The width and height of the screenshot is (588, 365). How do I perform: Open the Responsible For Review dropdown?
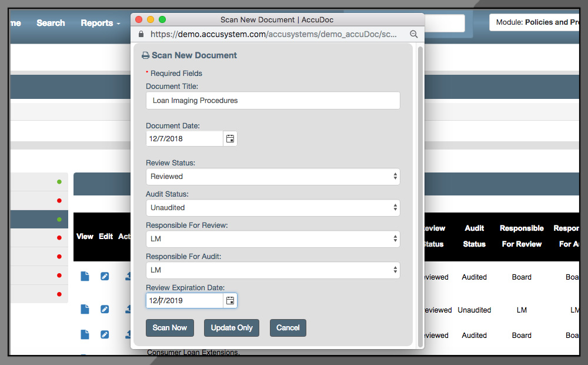[273, 238]
